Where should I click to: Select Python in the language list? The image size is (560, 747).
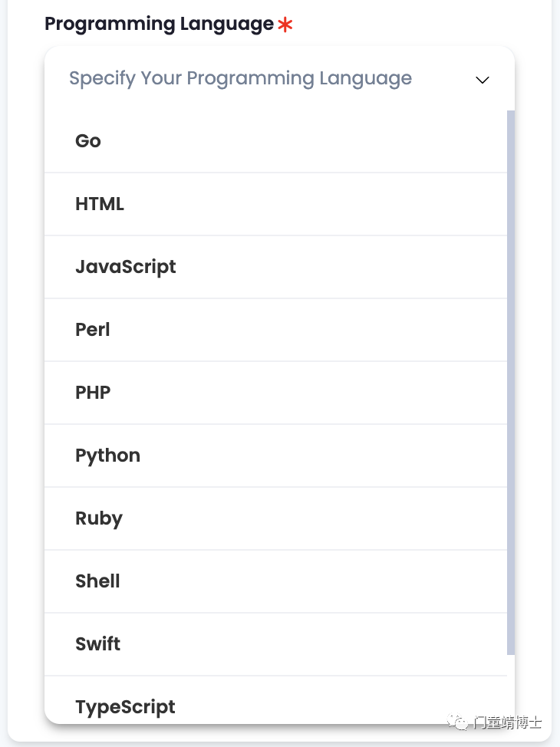(275, 456)
